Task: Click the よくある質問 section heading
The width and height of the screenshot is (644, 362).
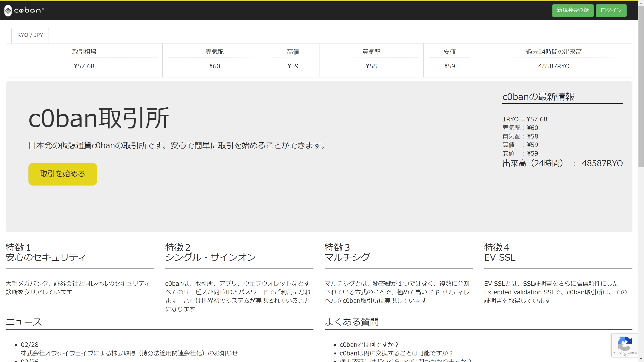Action: click(352, 322)
